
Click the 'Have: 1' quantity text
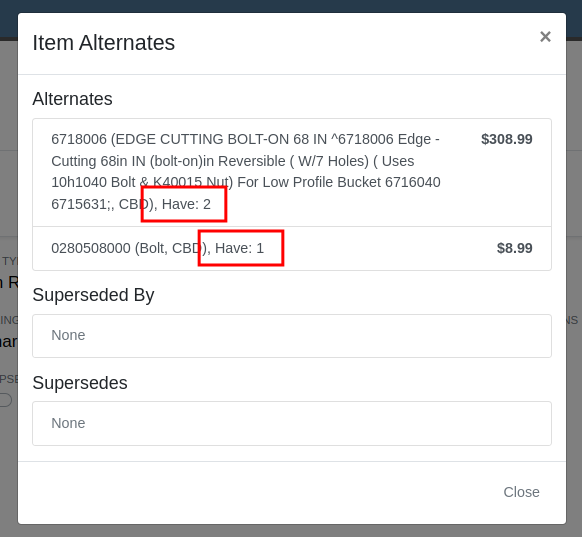click(x=239, y=248)
